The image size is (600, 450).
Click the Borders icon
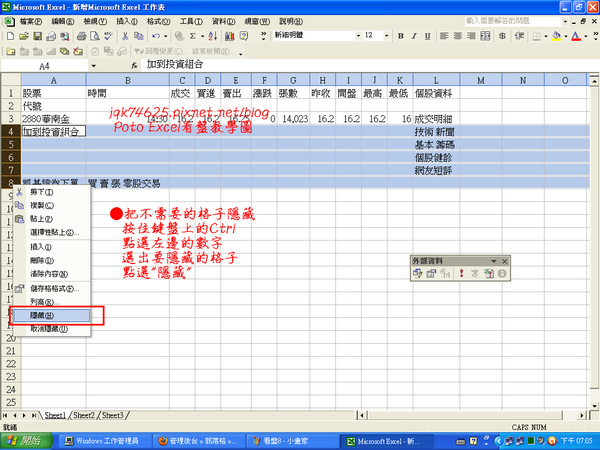click(536, 36)
